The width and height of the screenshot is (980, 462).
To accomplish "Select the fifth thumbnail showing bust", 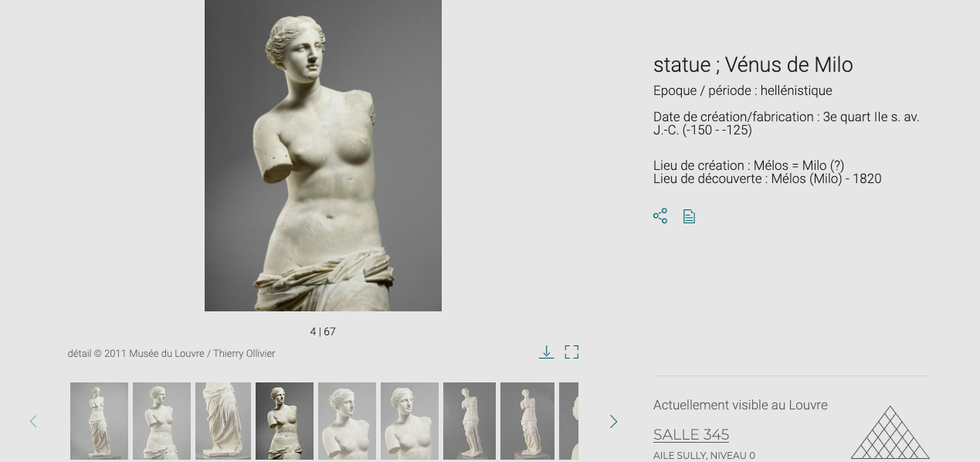I will point(347,421).
